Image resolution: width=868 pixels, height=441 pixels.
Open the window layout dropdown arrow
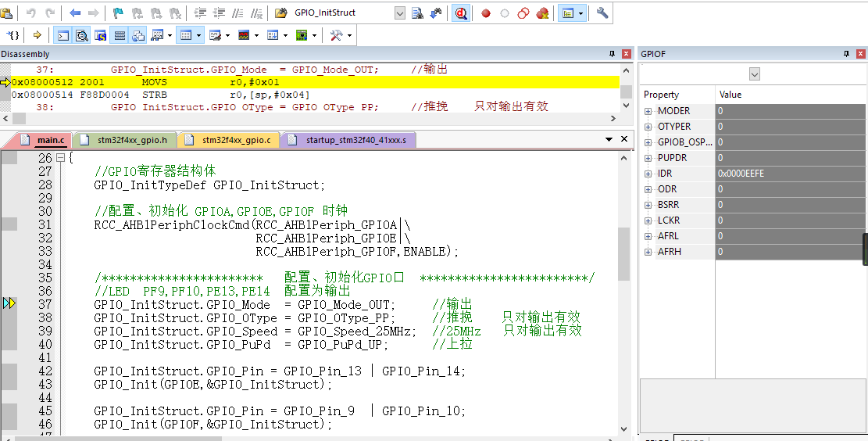click(x=580, y=13)
